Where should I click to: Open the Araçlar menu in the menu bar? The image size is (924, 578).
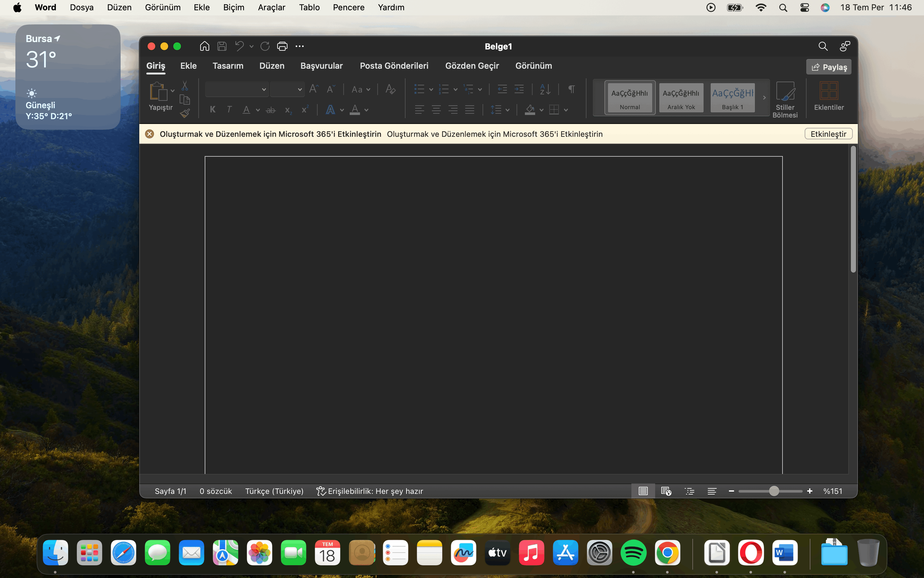[x=271, y=7]
